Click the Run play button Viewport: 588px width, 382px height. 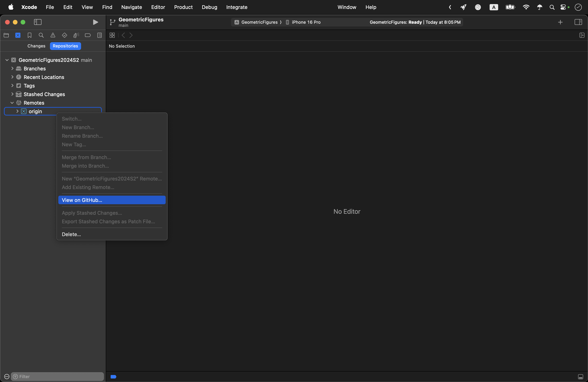95,22
